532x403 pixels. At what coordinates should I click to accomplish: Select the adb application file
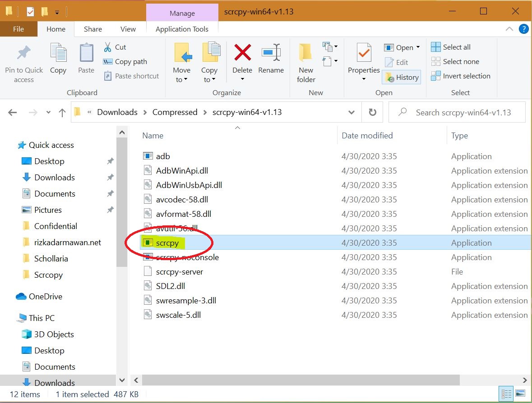coord(163,156)
